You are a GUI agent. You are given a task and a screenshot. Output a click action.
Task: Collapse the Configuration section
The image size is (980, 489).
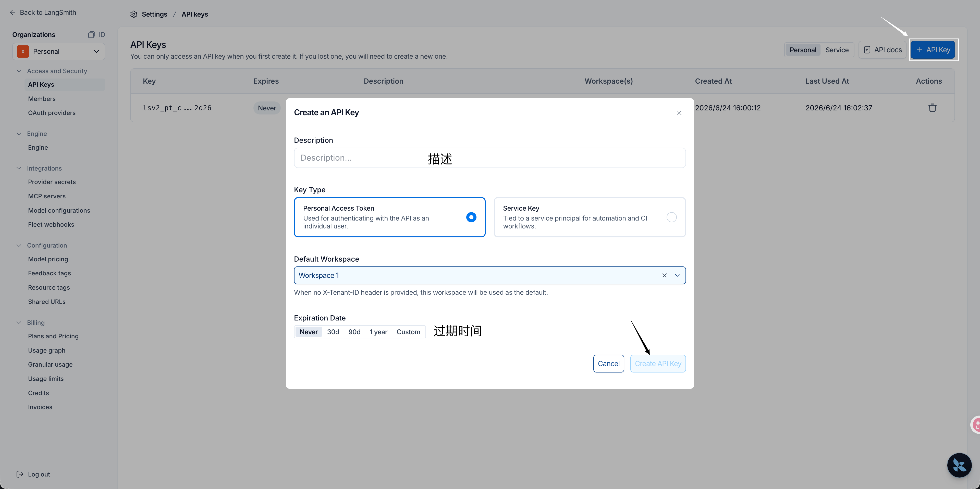click(19, 246)
